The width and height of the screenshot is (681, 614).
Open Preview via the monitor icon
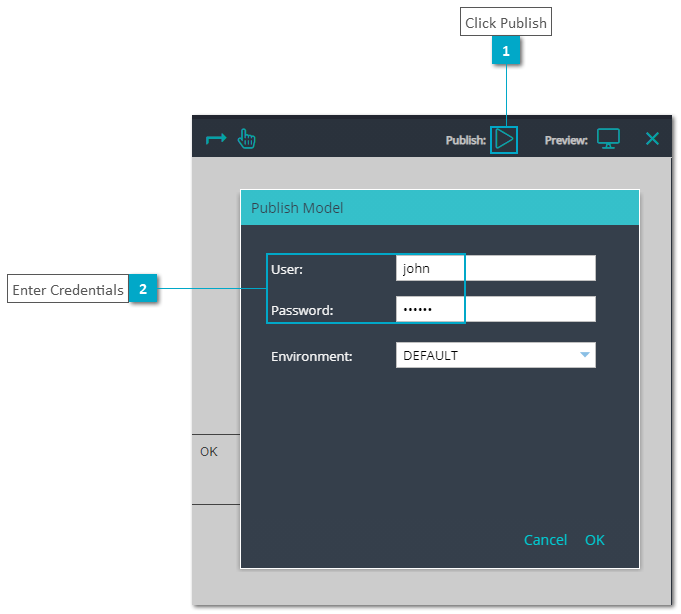[x=608, y=139]
